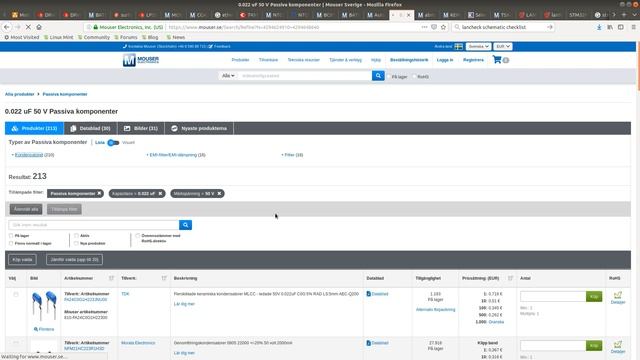Check the RoHS box beside top search
640x360 pixels.
(414, 76)
